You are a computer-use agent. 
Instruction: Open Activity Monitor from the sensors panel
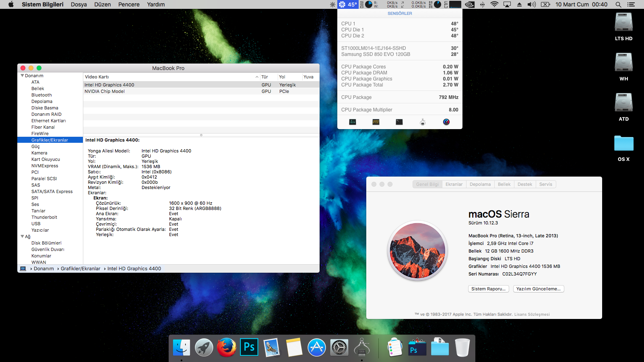pos(353,122)
